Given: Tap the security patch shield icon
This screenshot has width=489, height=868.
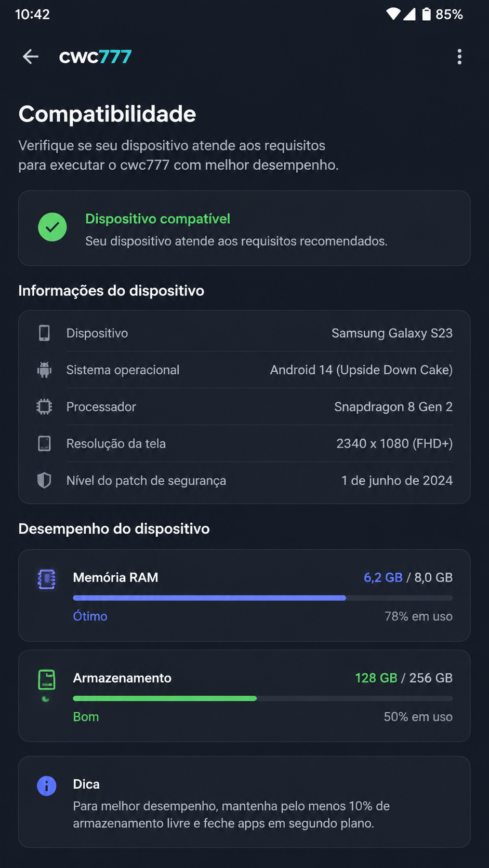Looking at the screenshot, I should (x=45, y=480).
